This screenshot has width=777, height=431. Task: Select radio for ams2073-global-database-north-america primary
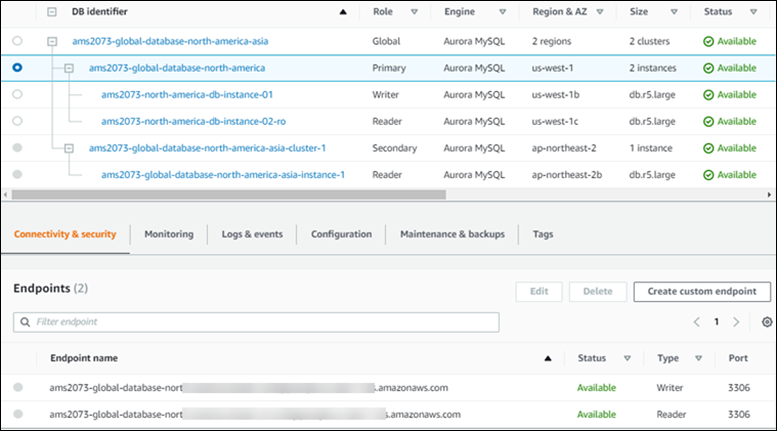[x=17, y=67]
